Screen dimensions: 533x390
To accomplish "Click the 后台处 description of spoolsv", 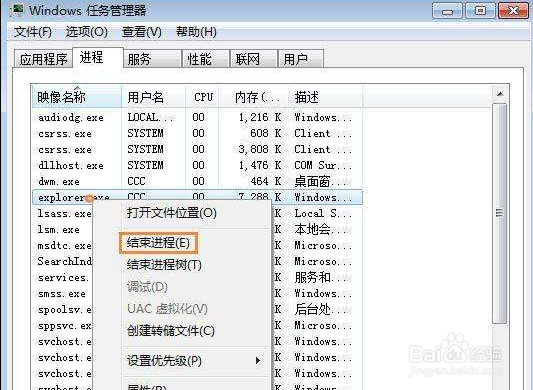I will point(321,310).
